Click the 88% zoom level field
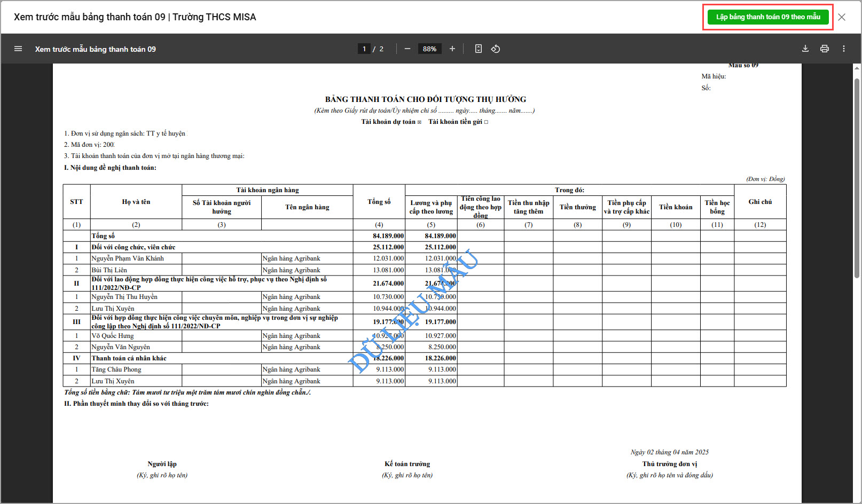 click(x=429, y=49)
